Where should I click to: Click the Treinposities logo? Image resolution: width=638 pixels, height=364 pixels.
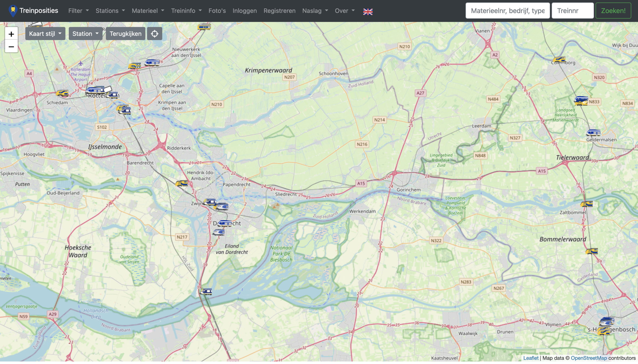click(33, 11)
